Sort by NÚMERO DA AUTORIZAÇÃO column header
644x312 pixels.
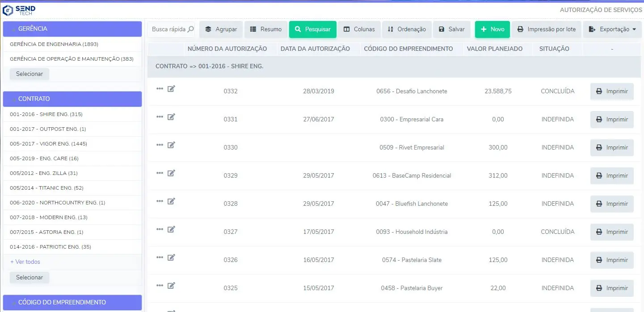tap(227, 49)
